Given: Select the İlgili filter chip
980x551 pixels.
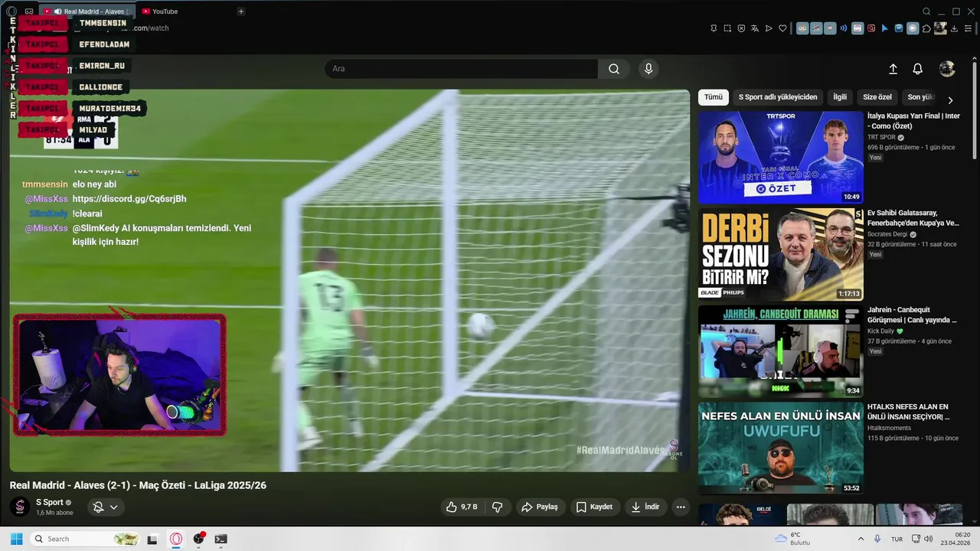Looking at the screenshot, I should [x=840, y=97].
